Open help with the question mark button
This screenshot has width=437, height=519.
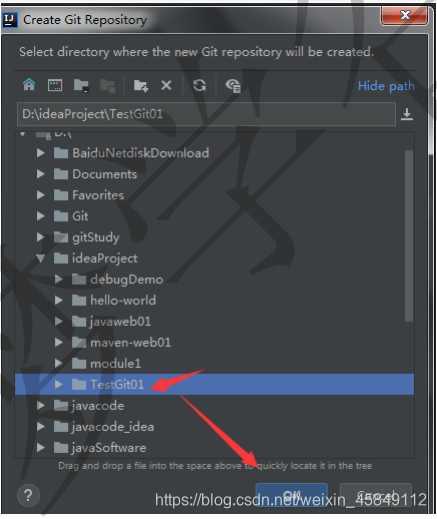pyautogui.click(x=28, y=496)
